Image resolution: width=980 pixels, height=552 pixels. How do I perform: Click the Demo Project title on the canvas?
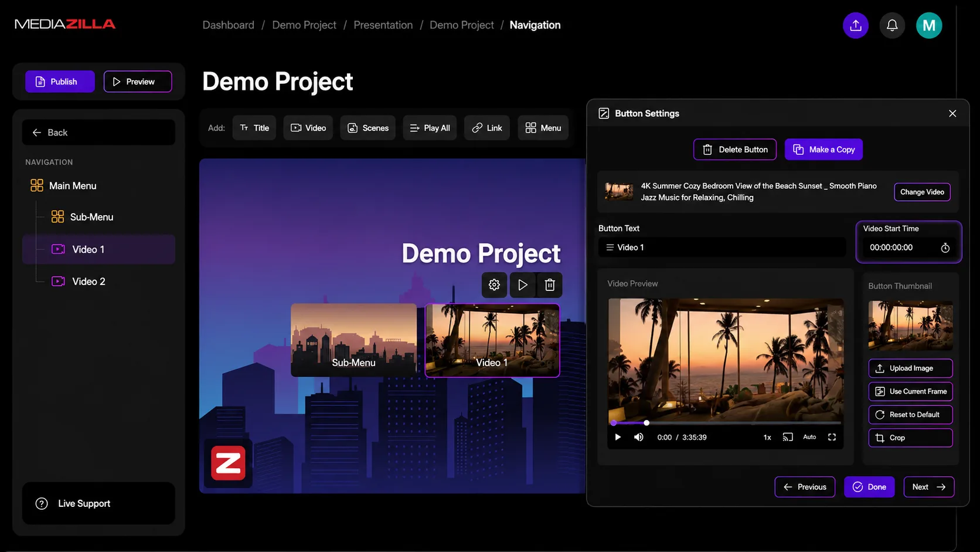coord(481,254)
